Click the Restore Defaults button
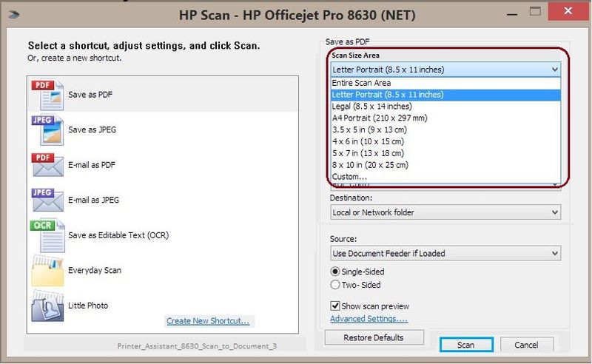The height and width of the screenshot is (364, 592). pyautogui.click(x=374, y=337)
